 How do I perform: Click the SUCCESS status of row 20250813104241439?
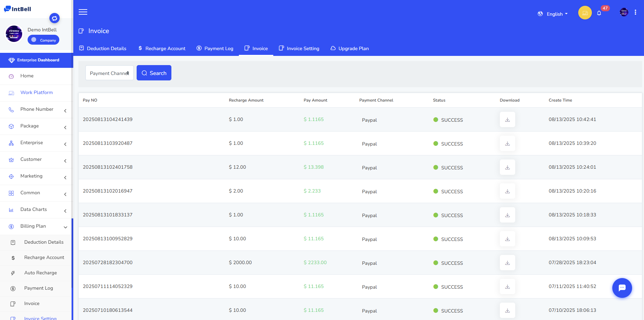click(448, 120)
